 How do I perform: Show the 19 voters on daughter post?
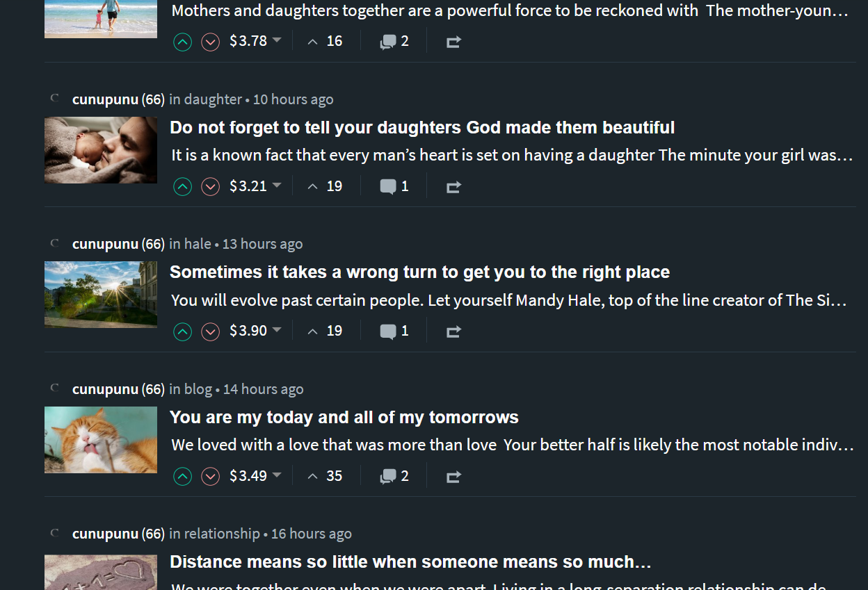pos(325,186)
